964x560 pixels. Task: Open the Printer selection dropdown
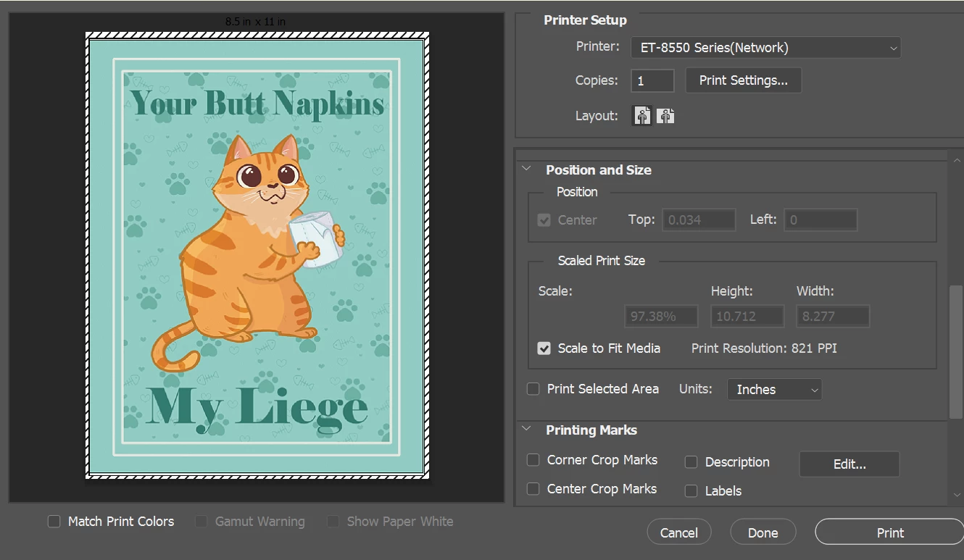tap(765, 48)
